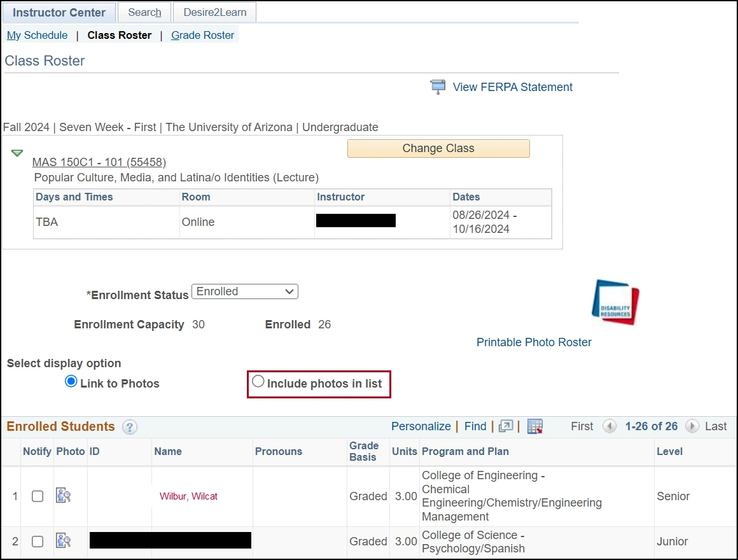Click the Graded cell for Wilbur, Wilcat
The image size is (738, 560).
(x=368, y=496)
